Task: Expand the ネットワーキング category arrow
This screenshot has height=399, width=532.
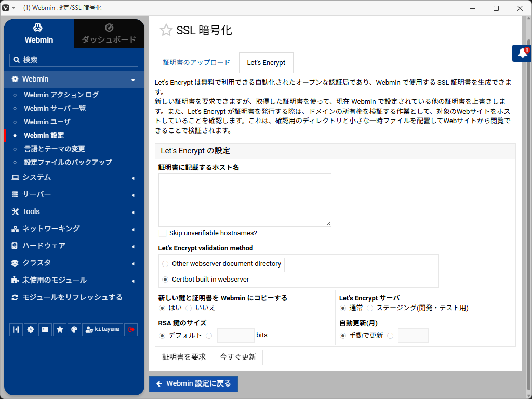Action: (x=133, y=230)
